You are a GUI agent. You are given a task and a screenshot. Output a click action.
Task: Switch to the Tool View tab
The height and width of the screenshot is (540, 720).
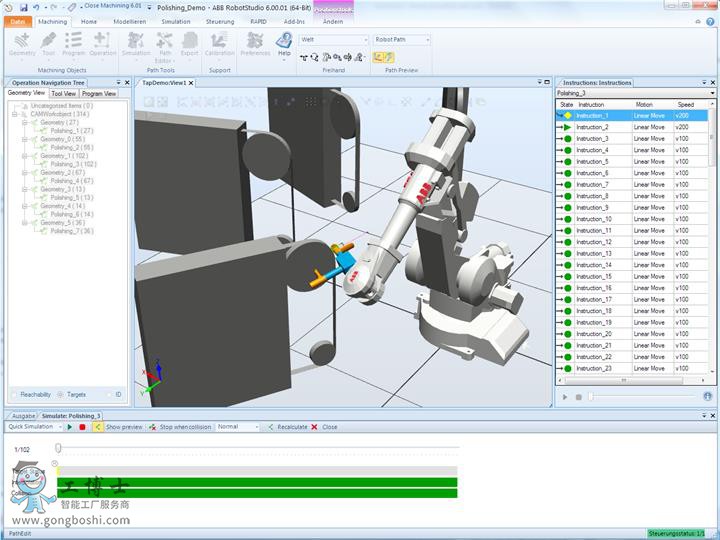[x=63, y=94]
